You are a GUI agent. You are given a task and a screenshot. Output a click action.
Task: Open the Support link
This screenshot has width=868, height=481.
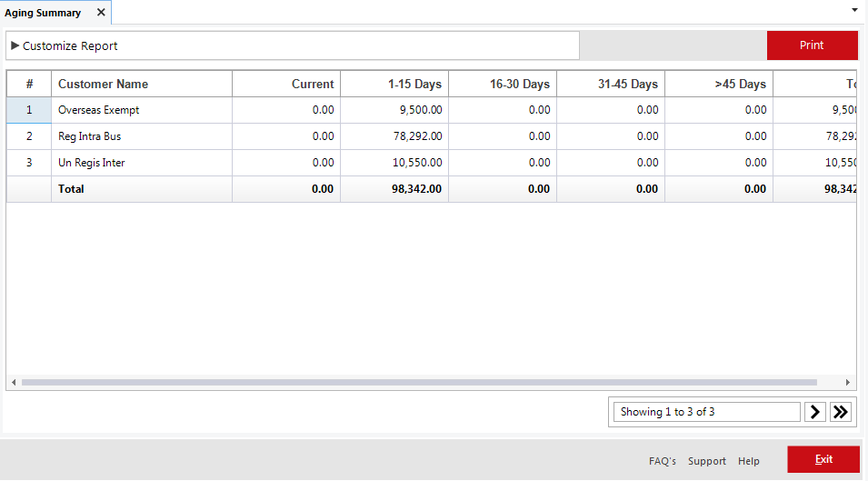707,461
